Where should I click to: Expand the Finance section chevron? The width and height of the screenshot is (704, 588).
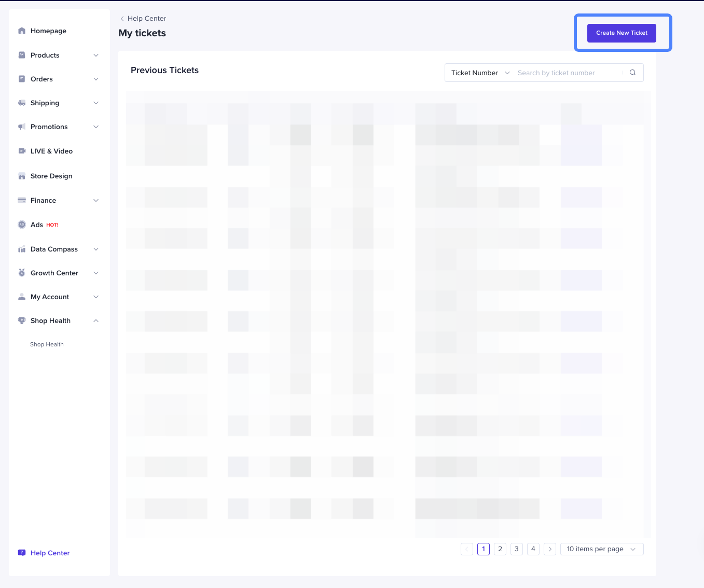[96, 200]
